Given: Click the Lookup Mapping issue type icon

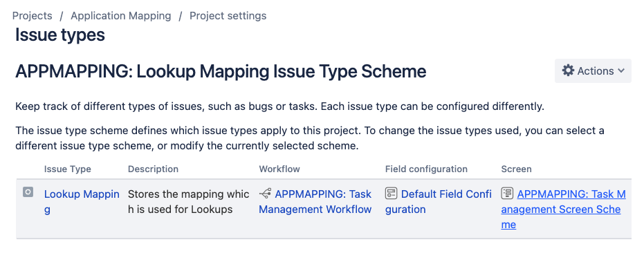Looking at the screenshot, I should click(28, 192).
